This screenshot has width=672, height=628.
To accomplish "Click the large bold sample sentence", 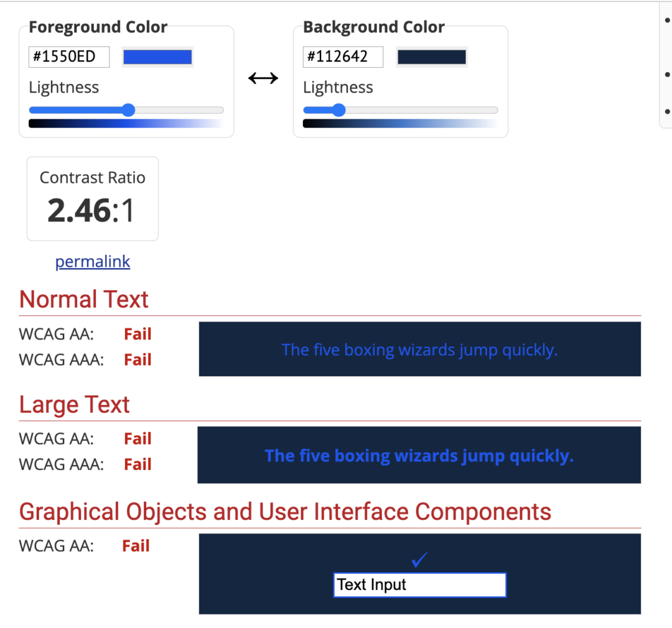I will pyautogui.click(x=419, y=455).
